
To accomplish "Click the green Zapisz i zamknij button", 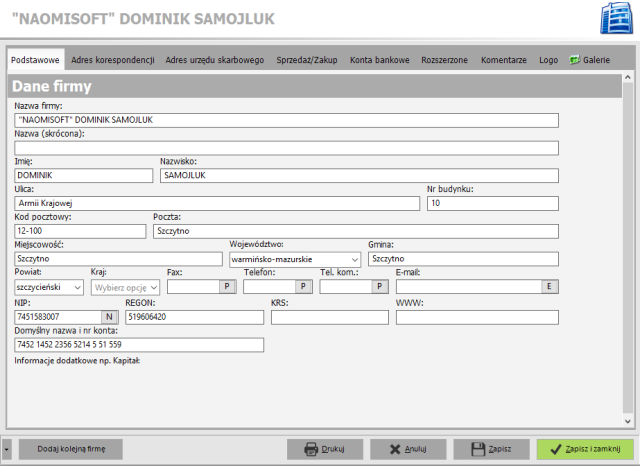I will click(x=585, y=449).
